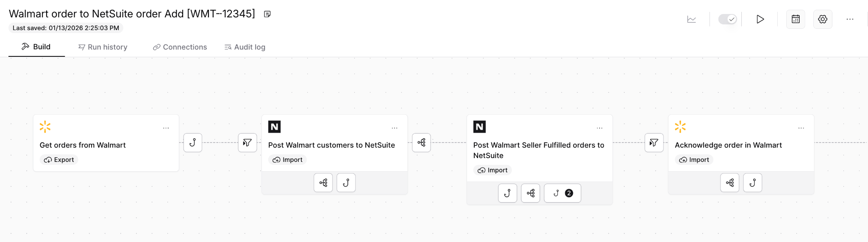Run the flow with play button
Viewport: 868px width, 242px height.
[760, 19]
